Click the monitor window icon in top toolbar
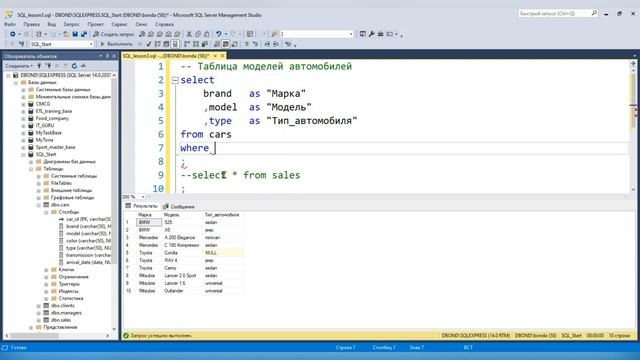640x360 pixels. click(362, 34)
